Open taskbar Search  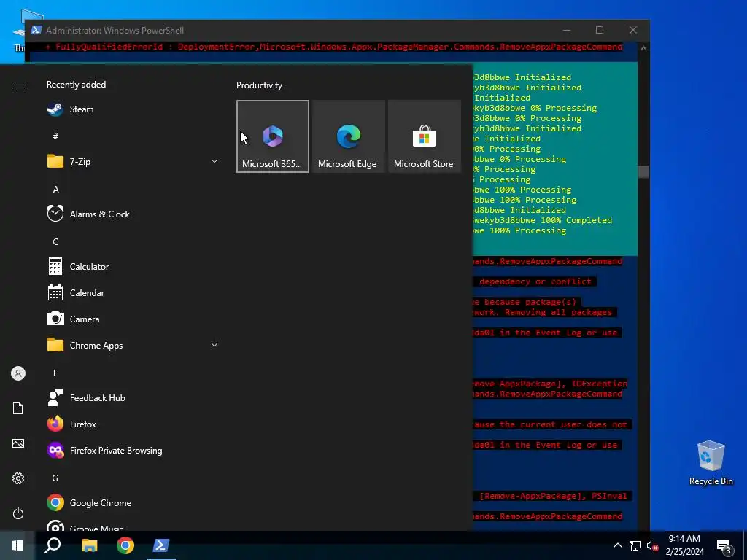tap(53, 545)
